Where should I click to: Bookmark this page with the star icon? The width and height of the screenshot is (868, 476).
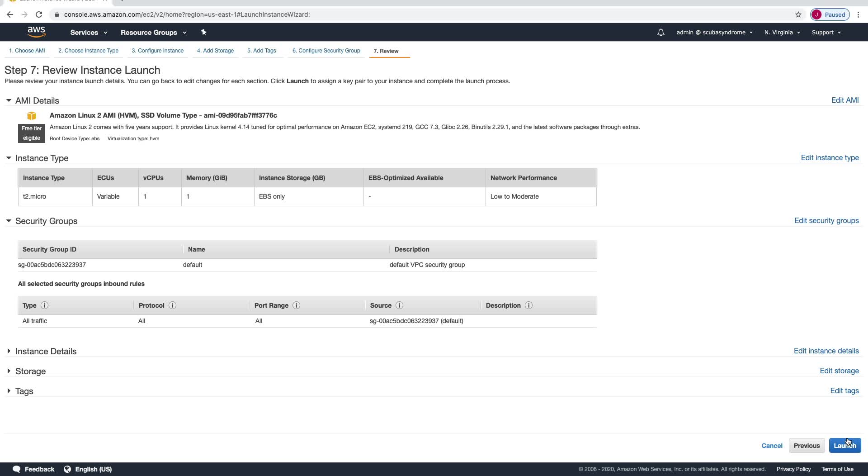[x=798, y=14]
